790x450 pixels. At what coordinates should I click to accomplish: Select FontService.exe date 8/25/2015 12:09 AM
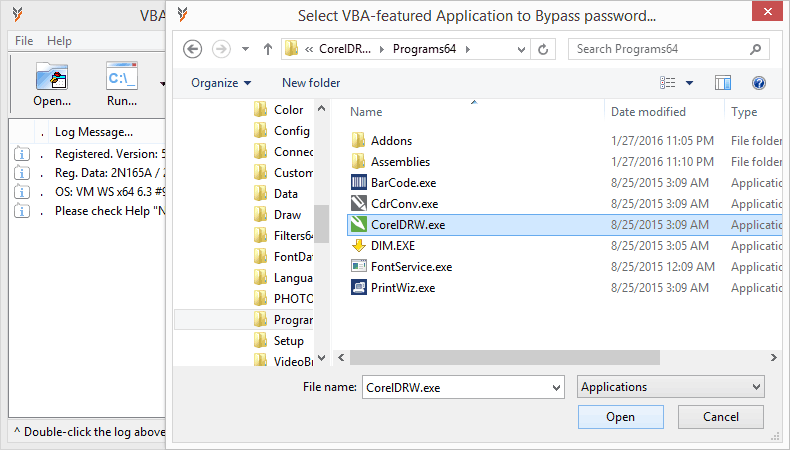click(x=663, y=267)
